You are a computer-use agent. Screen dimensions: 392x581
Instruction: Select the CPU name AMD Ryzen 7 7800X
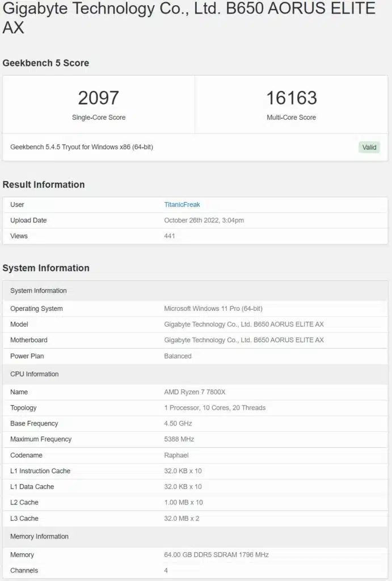tap(195, 392)
